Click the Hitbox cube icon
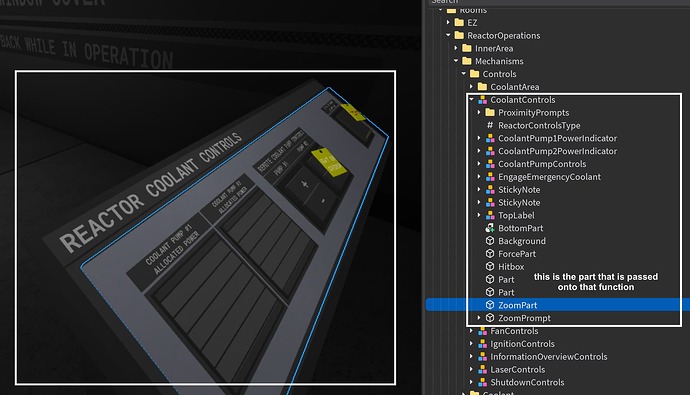 coord(490,267)
